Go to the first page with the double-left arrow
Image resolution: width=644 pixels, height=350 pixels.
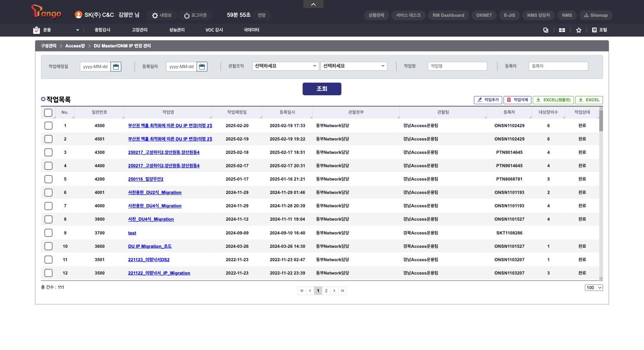pos(302,291)
